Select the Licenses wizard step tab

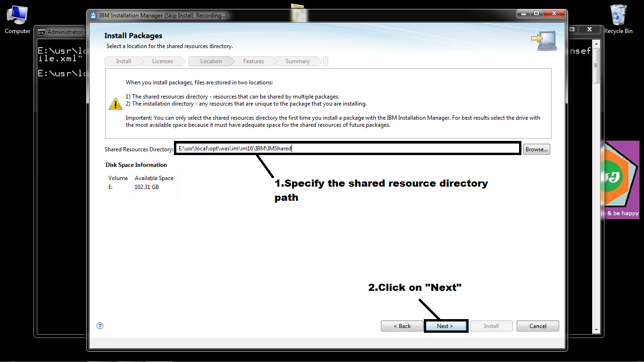pyautogui.click(x=163, y=61)
